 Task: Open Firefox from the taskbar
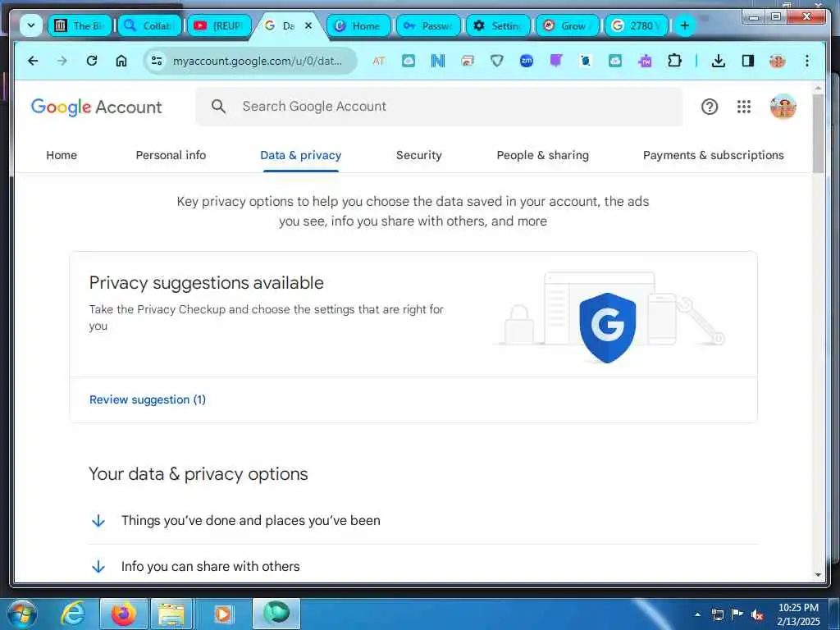point(123,614)
